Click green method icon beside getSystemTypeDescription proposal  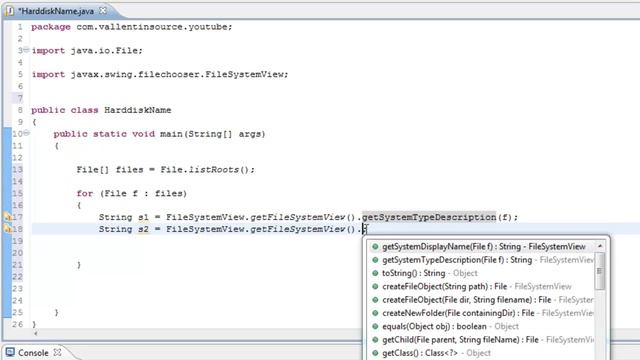[x=375, y=260]
